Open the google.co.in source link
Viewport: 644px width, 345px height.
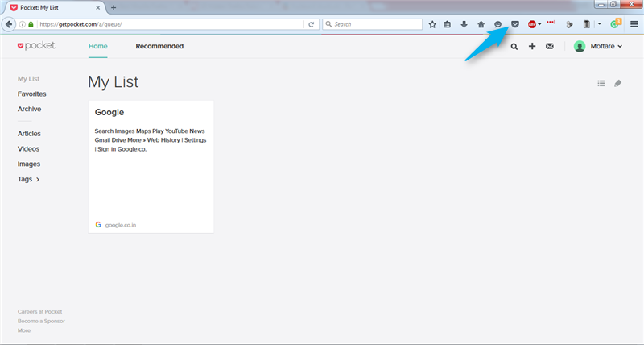[x=120, y=225]
